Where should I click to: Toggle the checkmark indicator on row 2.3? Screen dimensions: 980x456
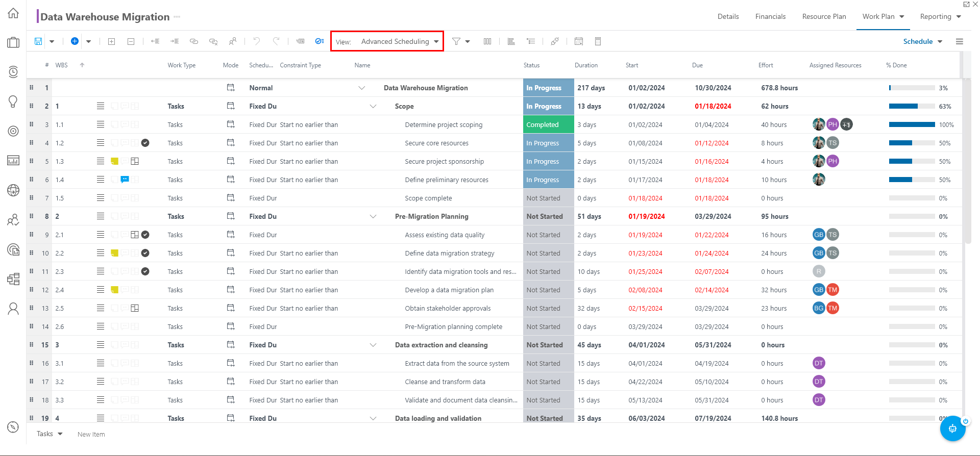coord(145,271)
